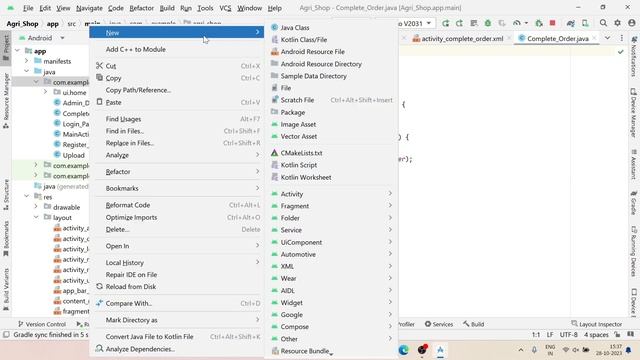Image resolution: width=640 pixels, height=360 pixels.
Task: Open the Microsoft Edge taskbar icon
Action: click(x=403, y=350)
